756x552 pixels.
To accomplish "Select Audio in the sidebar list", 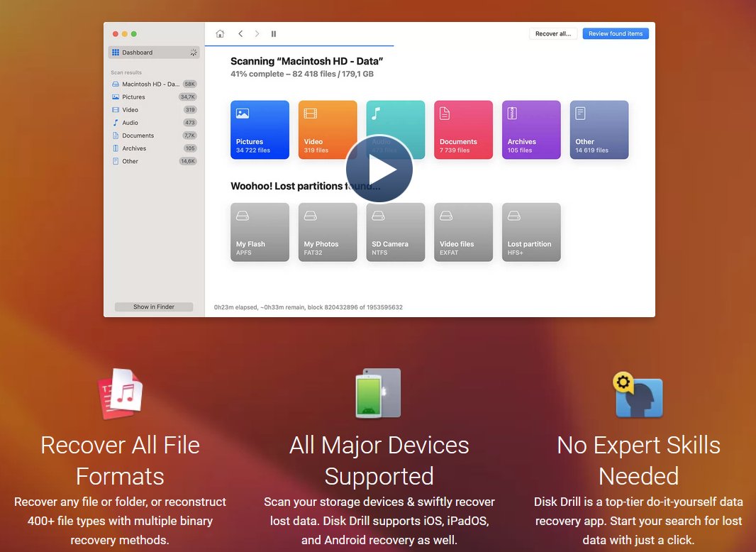I will [x=154, y=123].
